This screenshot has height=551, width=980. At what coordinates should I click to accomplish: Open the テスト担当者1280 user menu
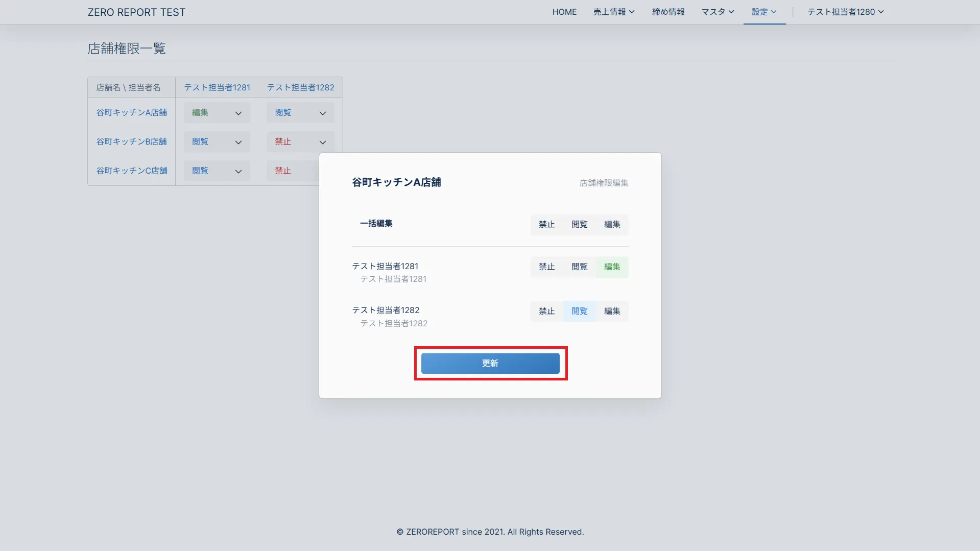point(845,12)
